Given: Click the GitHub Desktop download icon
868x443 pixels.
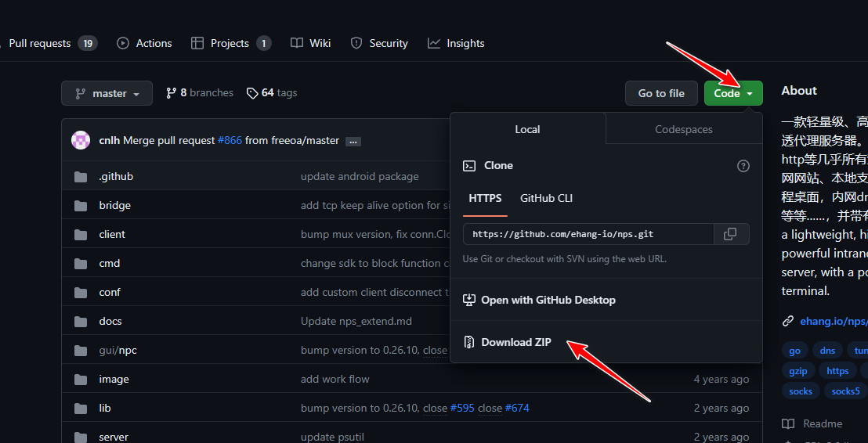Looking at the screenshot, I should pyautogui.click(x=469, y=300).
